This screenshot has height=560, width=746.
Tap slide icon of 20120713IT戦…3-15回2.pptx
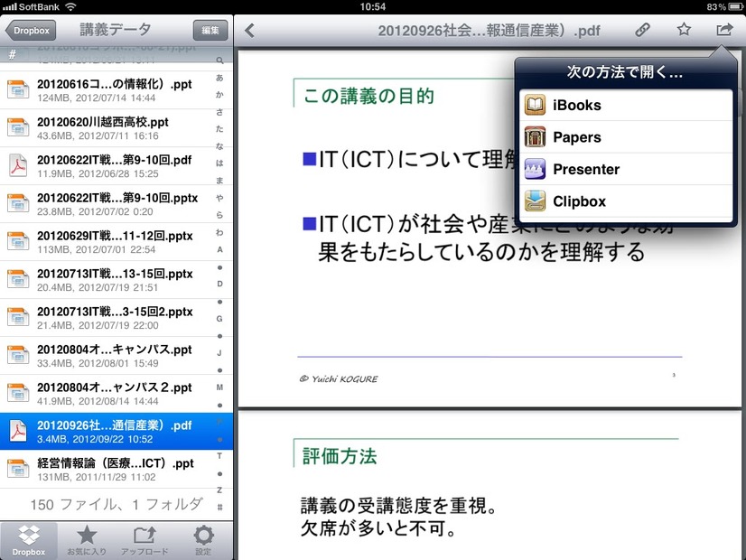(18, 317)
